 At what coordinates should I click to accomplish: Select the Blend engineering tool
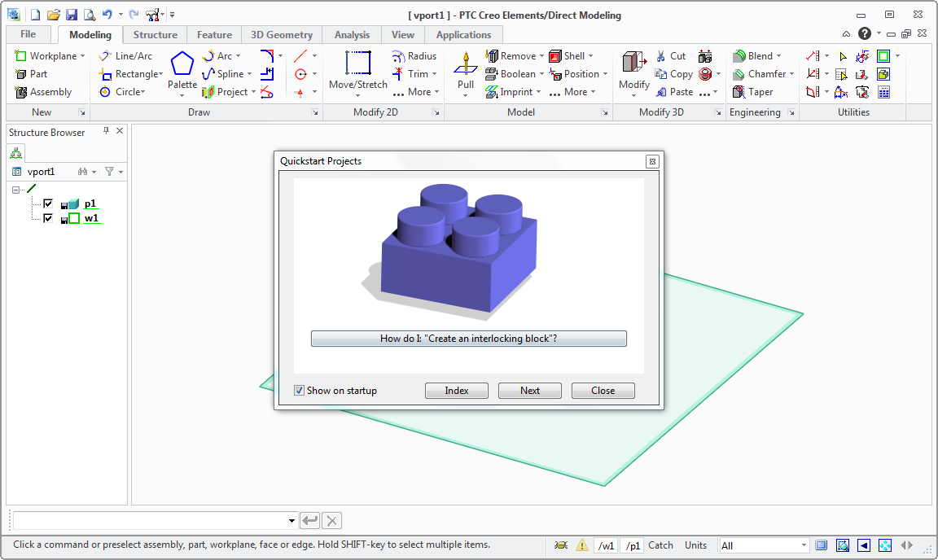(753, 55)
